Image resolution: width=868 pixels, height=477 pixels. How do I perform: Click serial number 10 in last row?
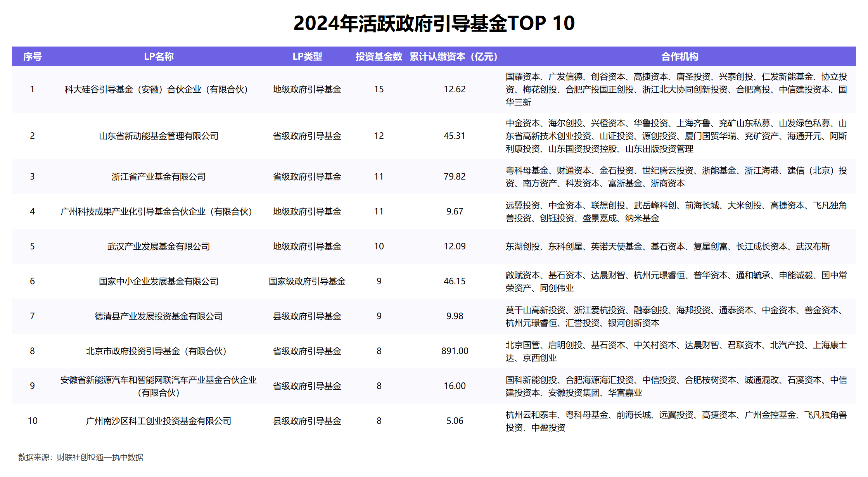(33, 421)
